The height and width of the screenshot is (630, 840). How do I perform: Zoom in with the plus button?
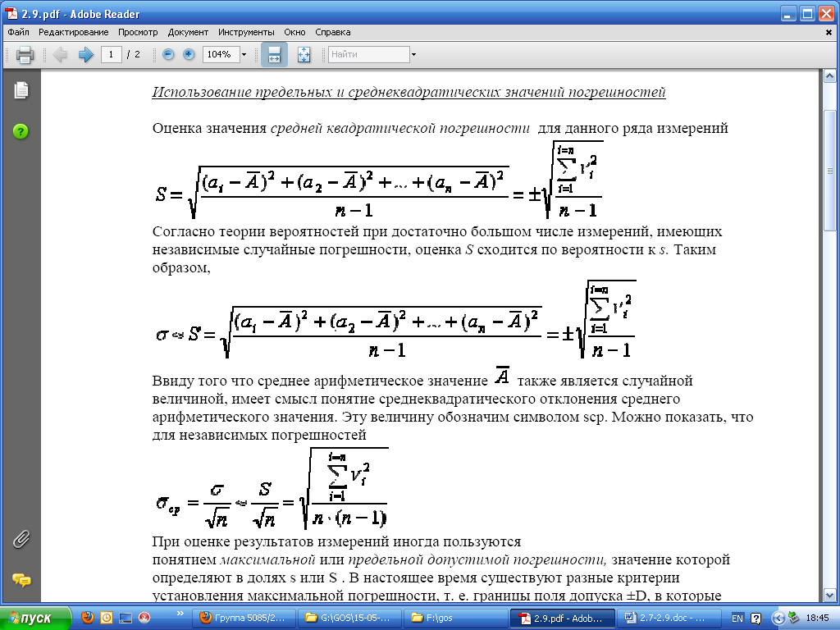[x=189, y=54]
